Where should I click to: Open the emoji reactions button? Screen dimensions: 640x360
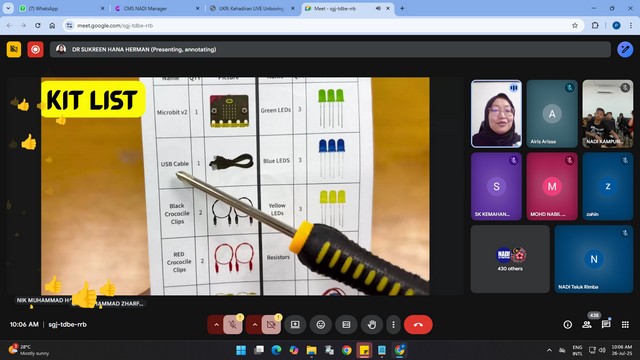coord(321,324)
